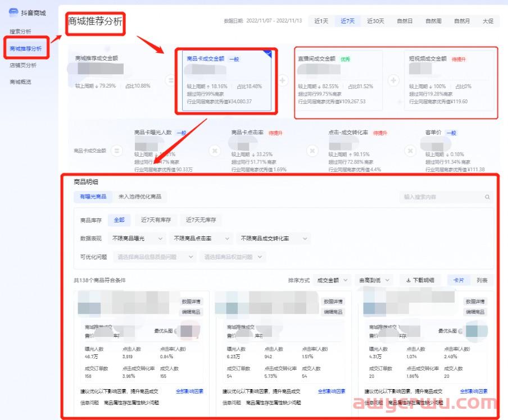This screenshot has width=508, height=420.
Task: Open 数据详情 on third product card
Action: pos(475,302)
